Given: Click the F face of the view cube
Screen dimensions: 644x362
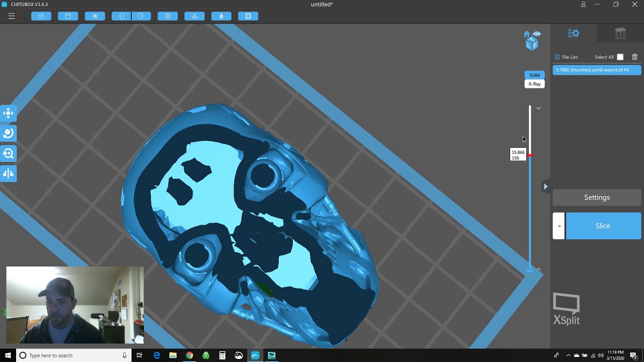Looking at the screenshot, I should [535, 46].
